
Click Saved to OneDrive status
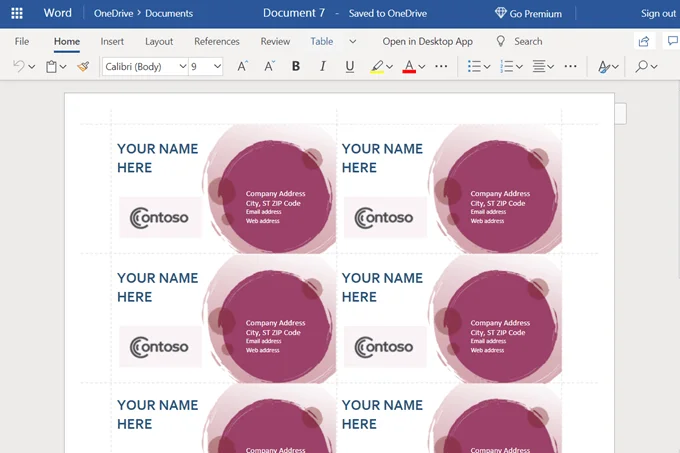tap(388, 13)
